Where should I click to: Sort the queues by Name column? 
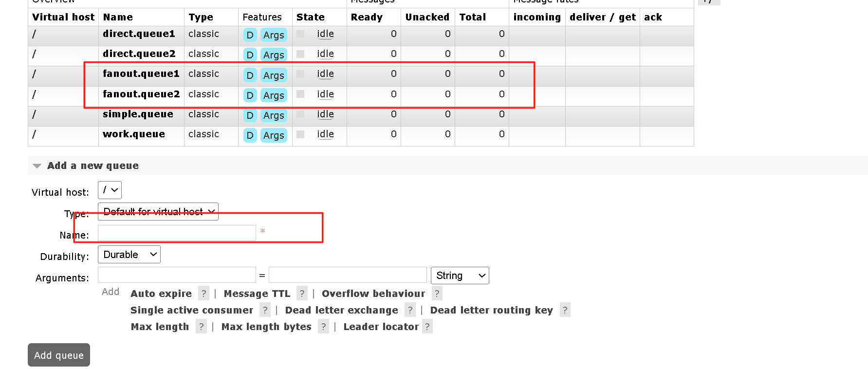coord(118,17)
